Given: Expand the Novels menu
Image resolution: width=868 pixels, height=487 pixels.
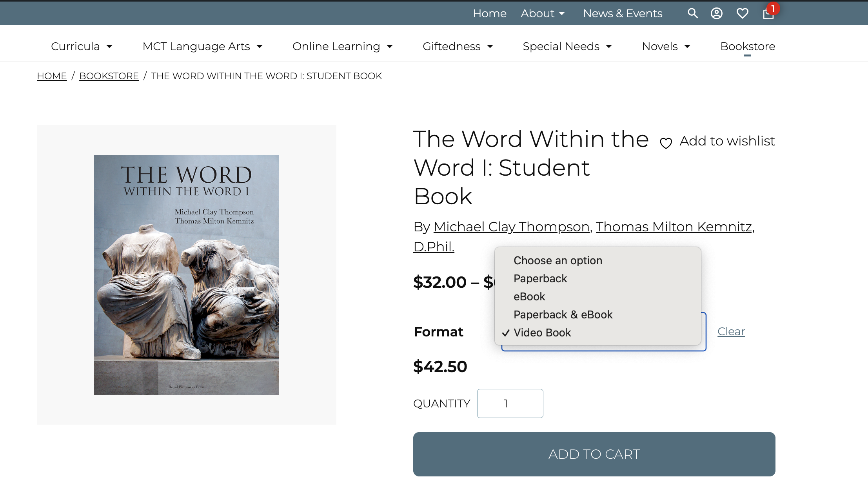Looking at the screenshot, I should [666, 46].
